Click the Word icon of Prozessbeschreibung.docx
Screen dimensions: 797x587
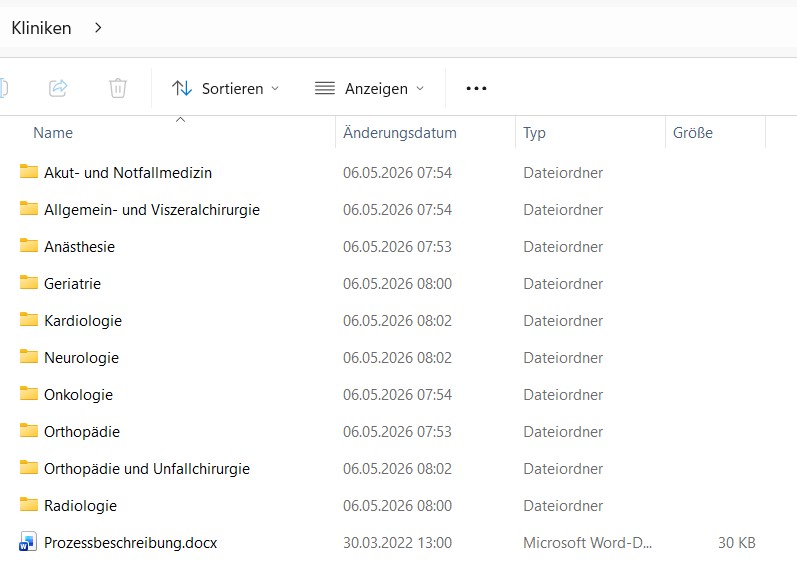point(28,542)
